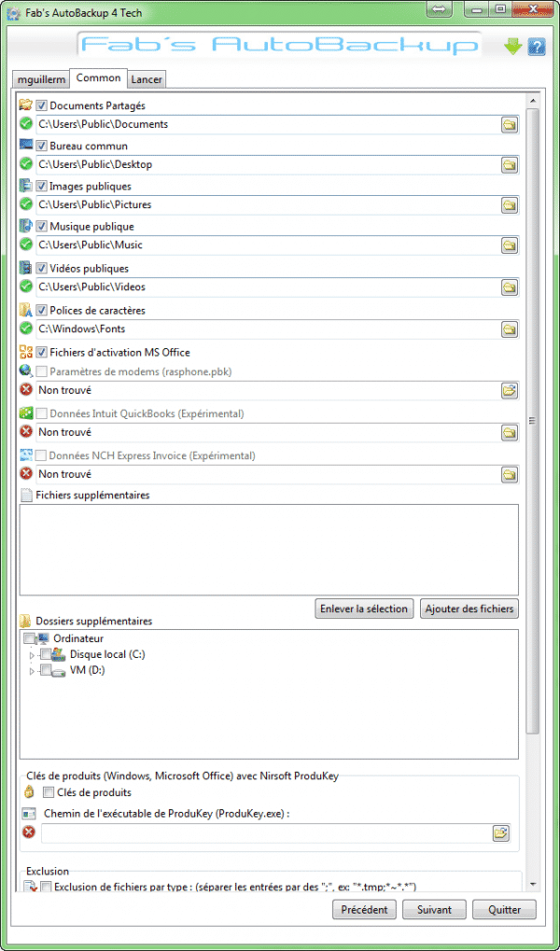Viewport: 560px width, 951px height.
Task: Browse folder for C:\Users\Public\Videos path
Action: tap(509, 287)
